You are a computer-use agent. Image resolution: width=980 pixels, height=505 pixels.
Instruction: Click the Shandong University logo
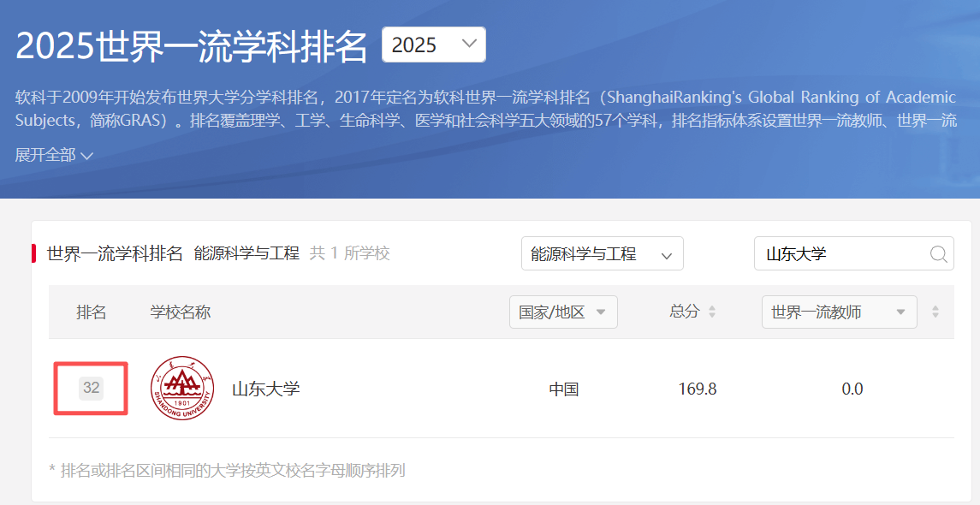click(x=182, y=389)
